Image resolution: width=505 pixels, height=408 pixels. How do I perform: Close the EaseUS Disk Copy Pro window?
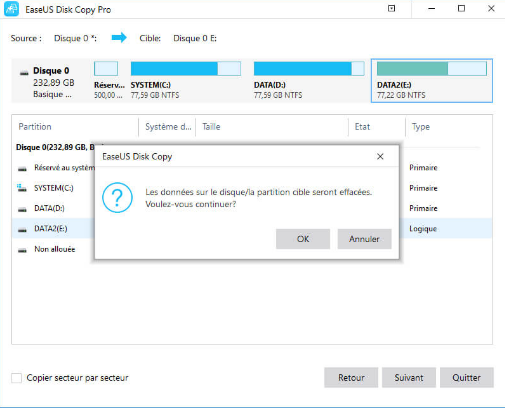[491, 9]
